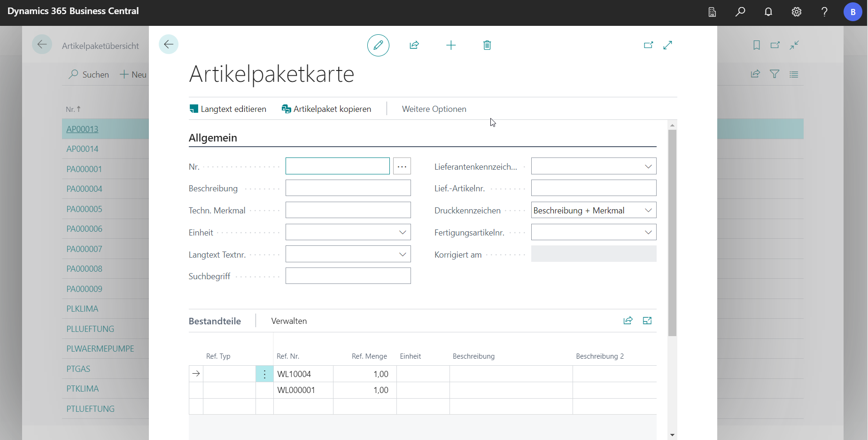Open the Lieferantenkennzeichen dropdown
This screenshot has width=868, height=440.
coord(648,166)
